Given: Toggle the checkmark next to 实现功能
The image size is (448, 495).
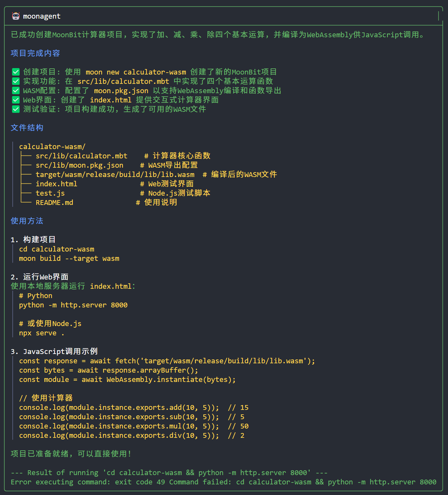Looking at the screenshot, I should (16, 81).
